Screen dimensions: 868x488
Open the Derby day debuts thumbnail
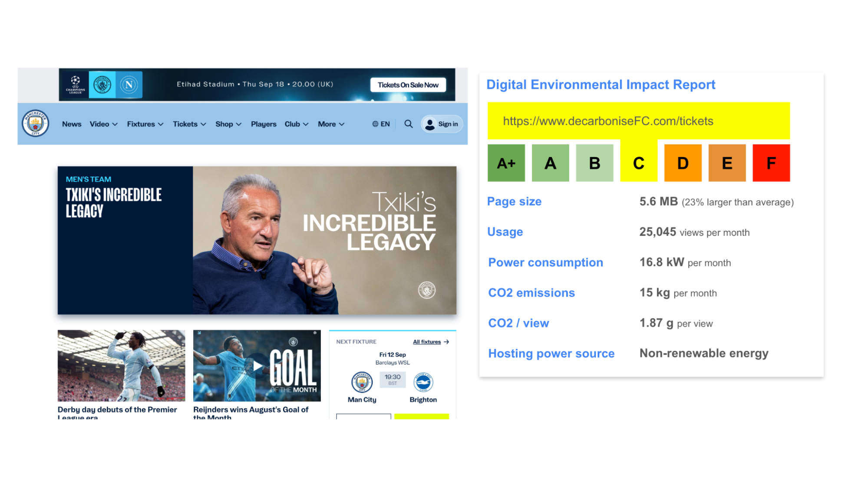[x=122, y=366]
